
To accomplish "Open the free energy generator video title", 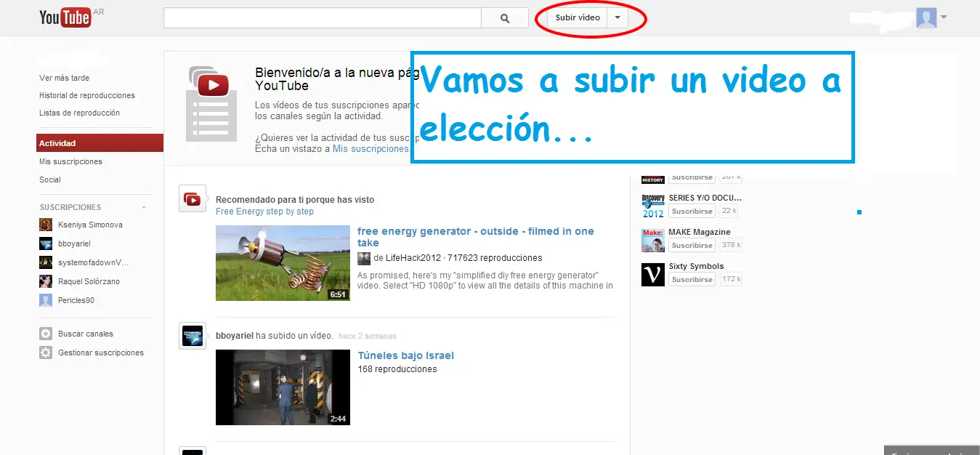I will coord(476,237).
